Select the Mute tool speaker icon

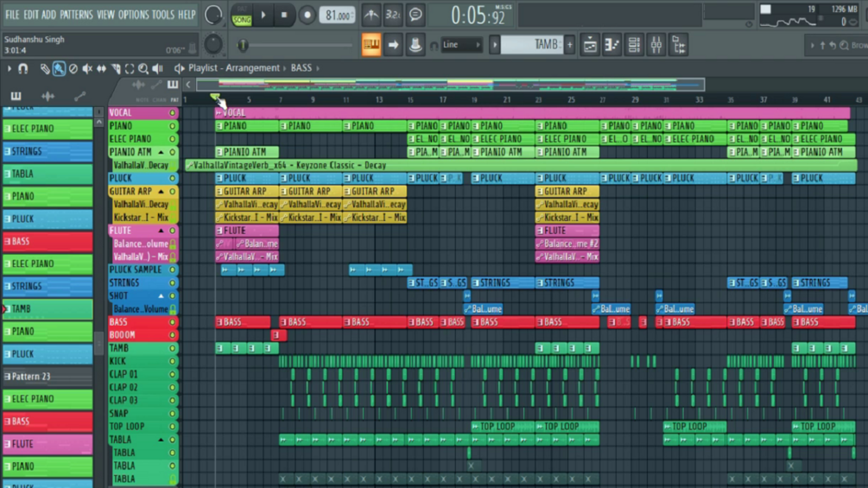click(x=87, y=68)
